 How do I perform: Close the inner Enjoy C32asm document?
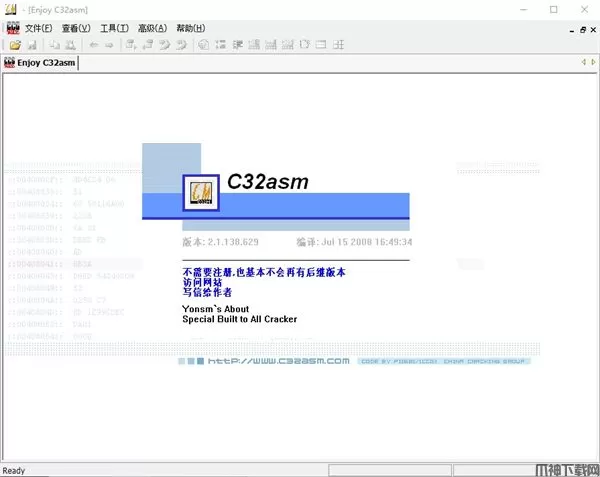point(593,30)
